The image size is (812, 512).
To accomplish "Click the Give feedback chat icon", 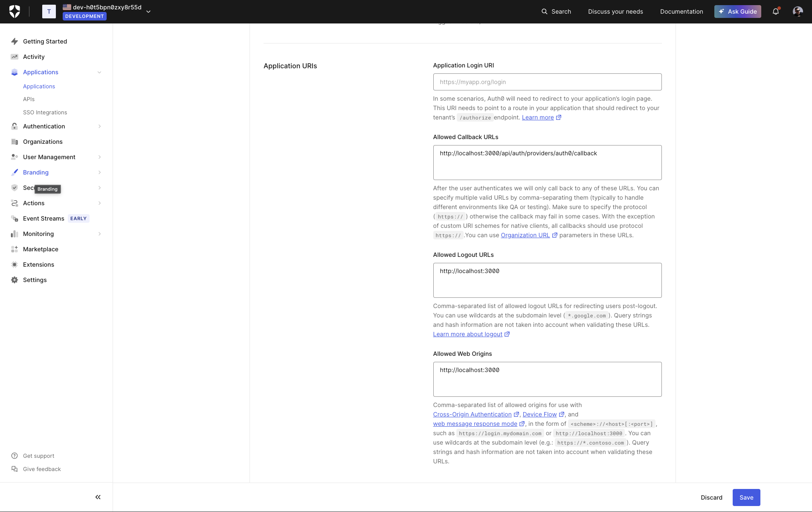I will pos(14,469).
